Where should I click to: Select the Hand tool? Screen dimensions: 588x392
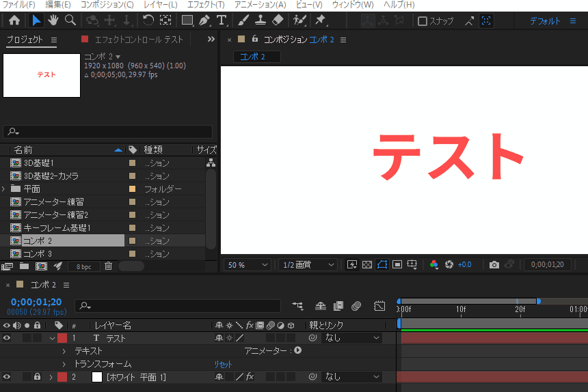53,20
